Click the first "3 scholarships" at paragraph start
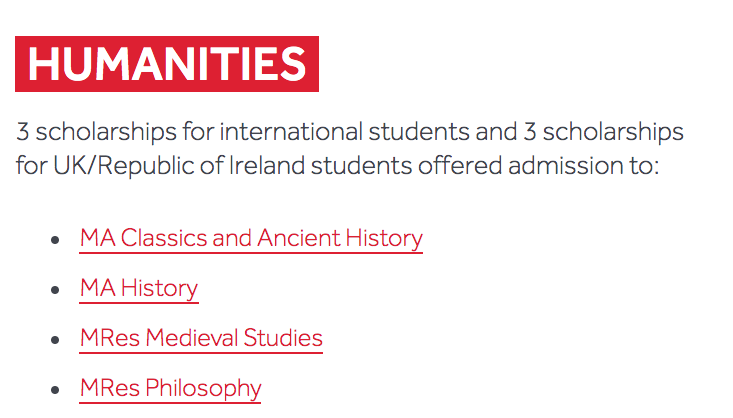733x418 pixels. [x=96, y=132]
